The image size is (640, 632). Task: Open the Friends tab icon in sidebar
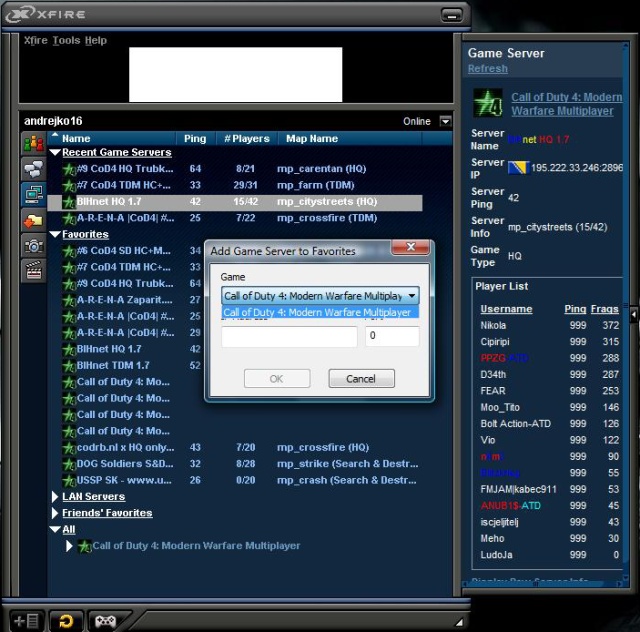(33, 144)
